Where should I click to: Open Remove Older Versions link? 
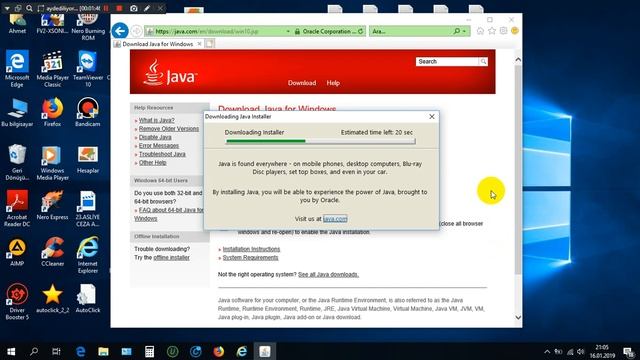click(169, 129)
